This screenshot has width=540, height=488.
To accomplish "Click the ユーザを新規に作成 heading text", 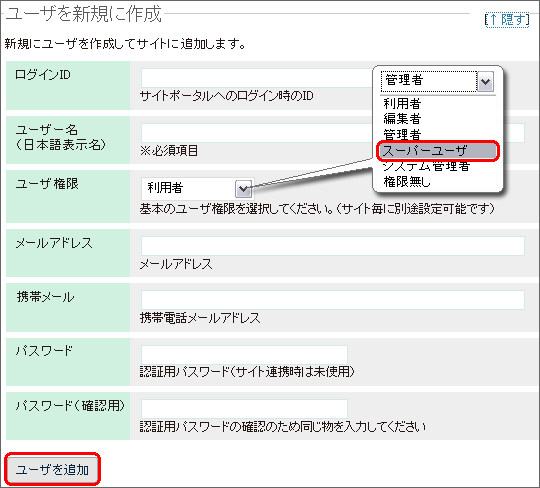I will 84,14.
